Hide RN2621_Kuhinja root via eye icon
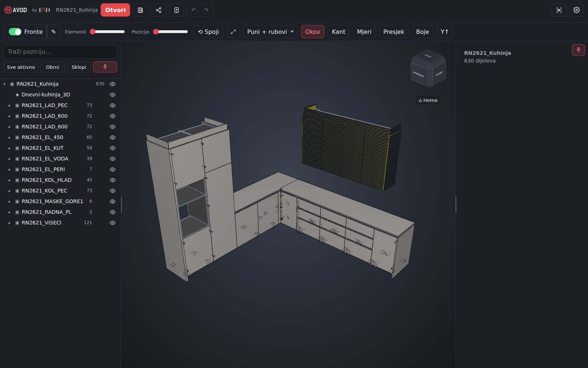The height and width of the screenshot is (368, 588). click(113, 84)
